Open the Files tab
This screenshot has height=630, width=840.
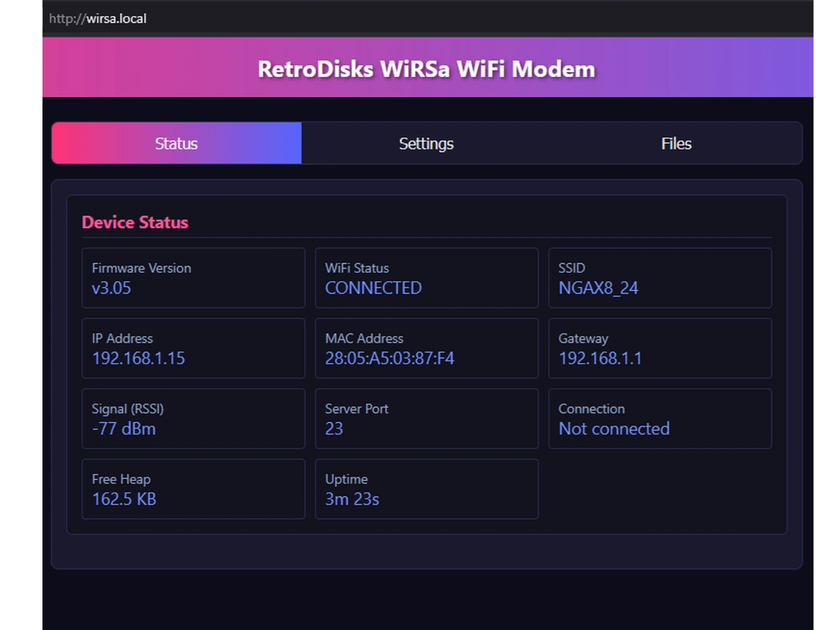pyautogui.click(x=676, y=143)
